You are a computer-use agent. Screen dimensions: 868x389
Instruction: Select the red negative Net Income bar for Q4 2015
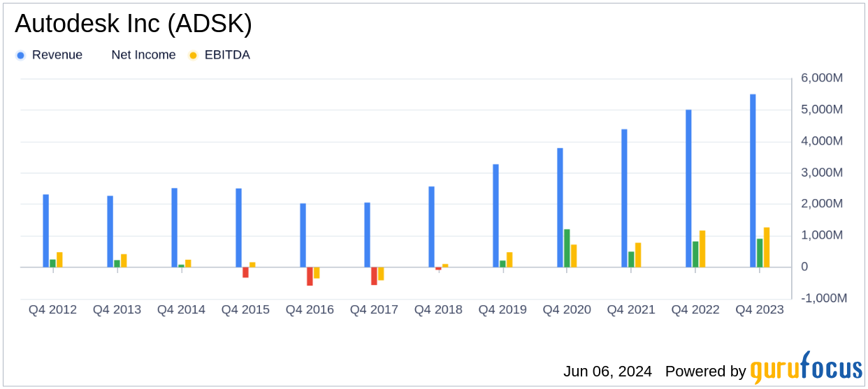click(245, 272)
